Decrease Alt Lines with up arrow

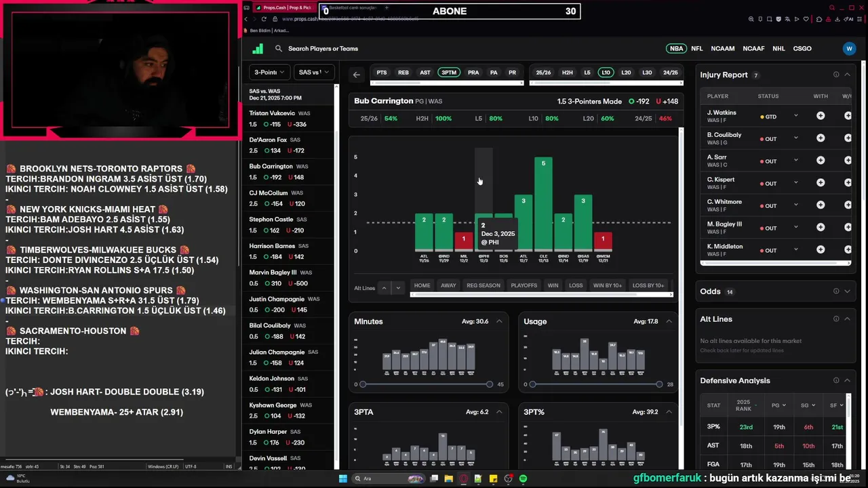click(384, 288)
